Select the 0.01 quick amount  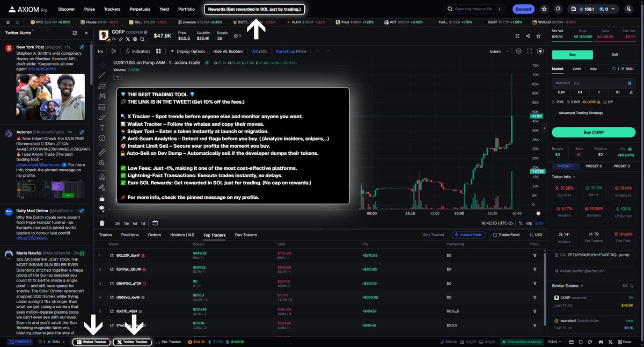click(x=560, y=92)
